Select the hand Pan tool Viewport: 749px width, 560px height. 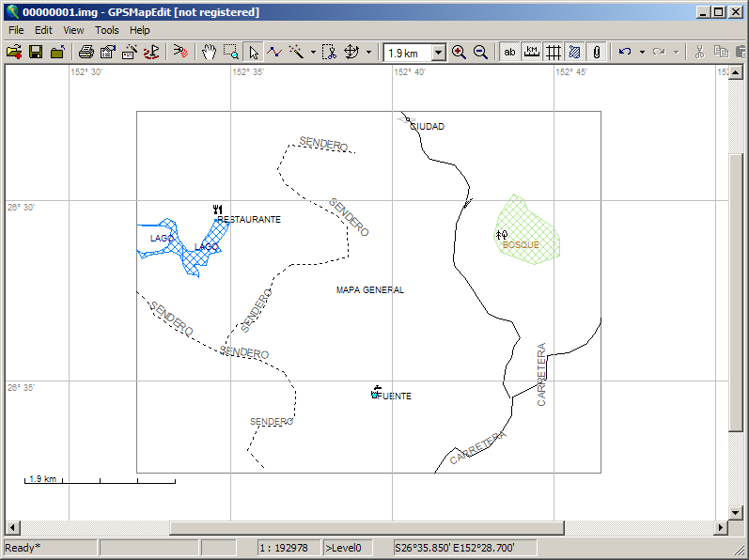pos(210,53)
